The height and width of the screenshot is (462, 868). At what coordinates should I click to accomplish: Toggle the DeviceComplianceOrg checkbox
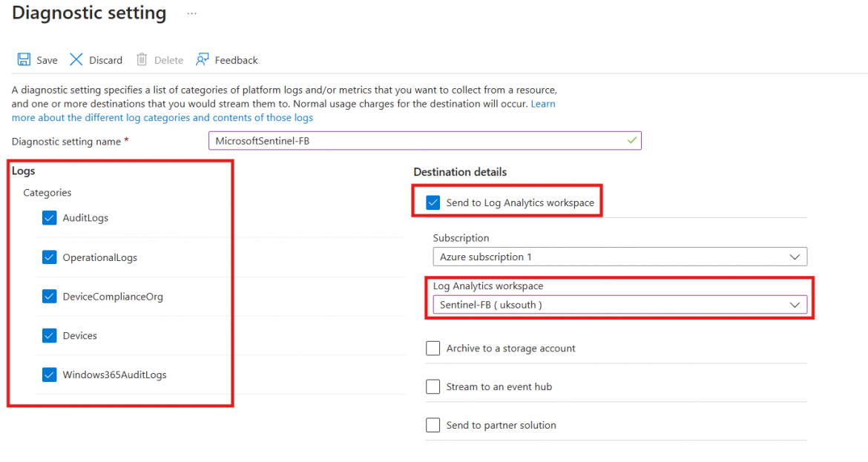pyautogui.click(x=49, y=296)
